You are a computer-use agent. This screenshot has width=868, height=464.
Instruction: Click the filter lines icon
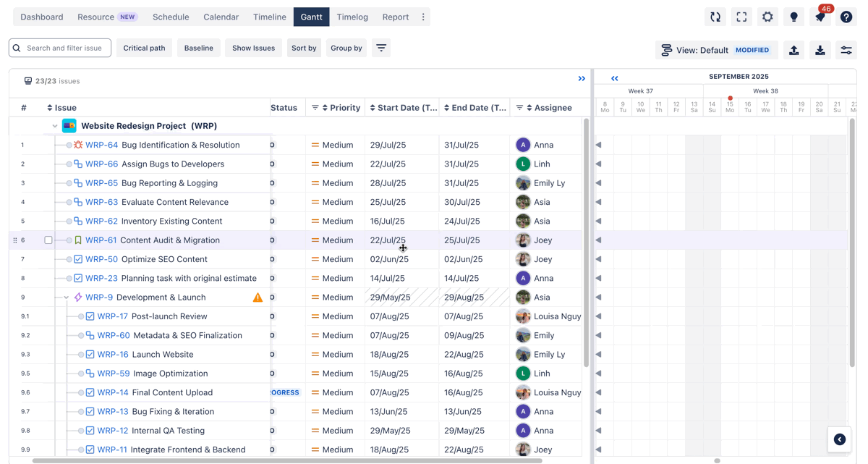381,48
